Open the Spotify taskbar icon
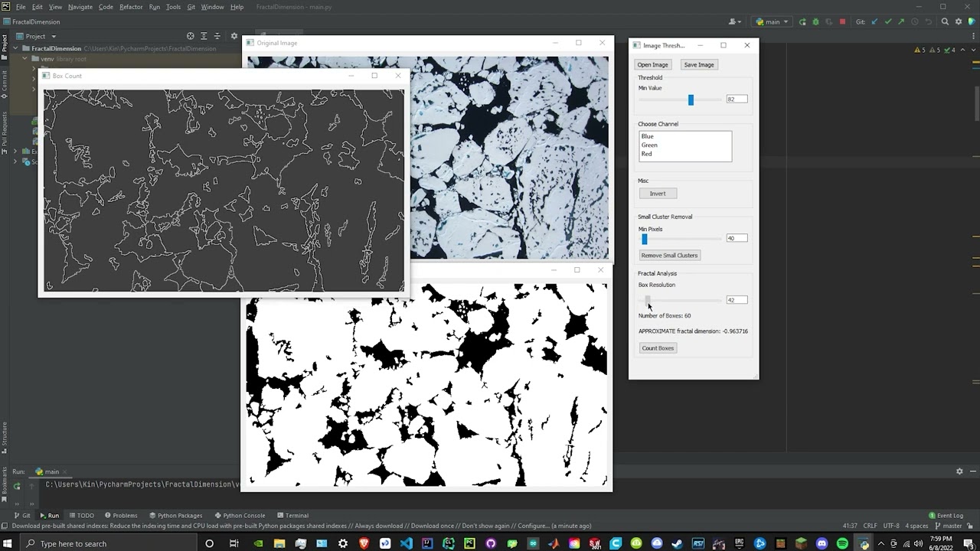 tap(842, 543)
